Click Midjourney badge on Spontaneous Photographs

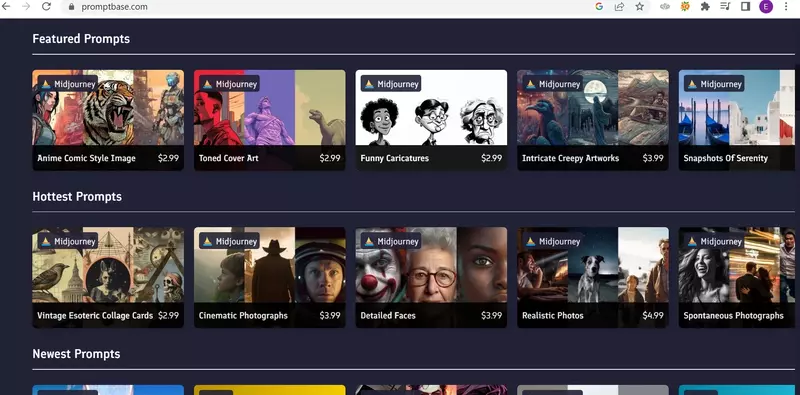pyautogui.click(x=714, y=241)
